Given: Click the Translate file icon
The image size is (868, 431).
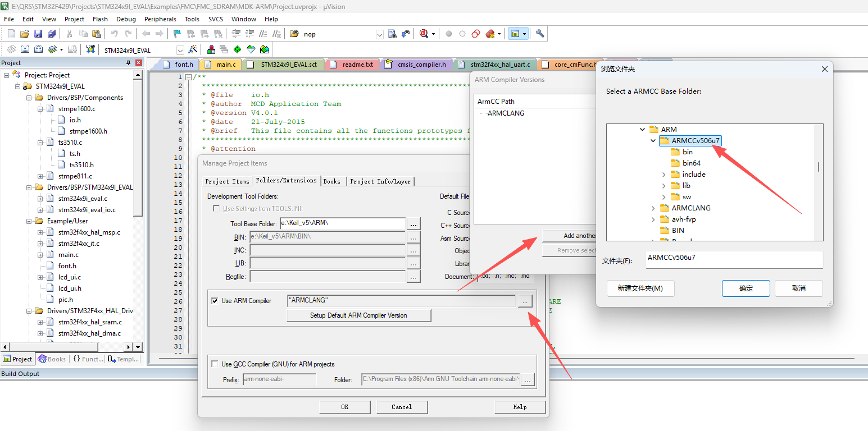Looking at the screenshot, I should [11, 49].
